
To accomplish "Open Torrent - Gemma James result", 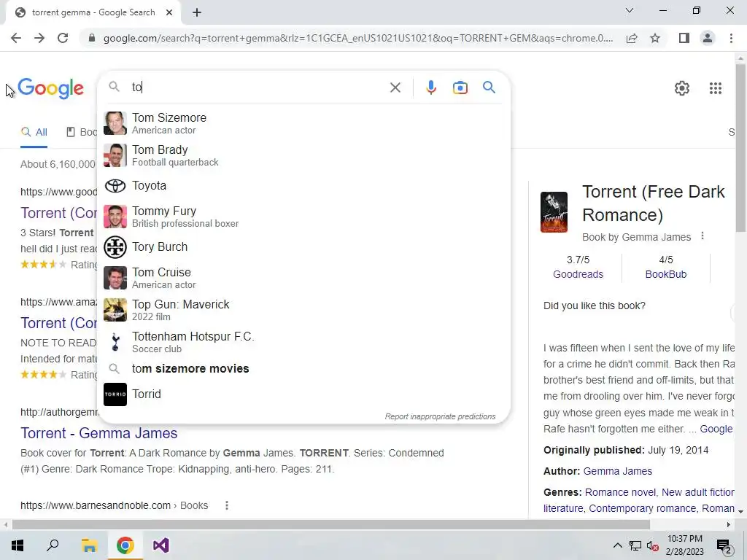I will click(99, 433).
